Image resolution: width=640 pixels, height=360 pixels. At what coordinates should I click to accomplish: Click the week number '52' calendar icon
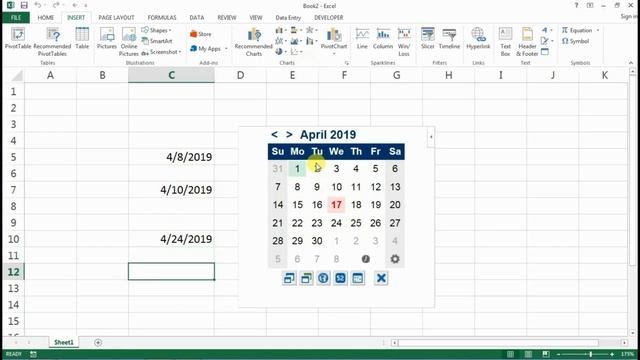(340, 278)
